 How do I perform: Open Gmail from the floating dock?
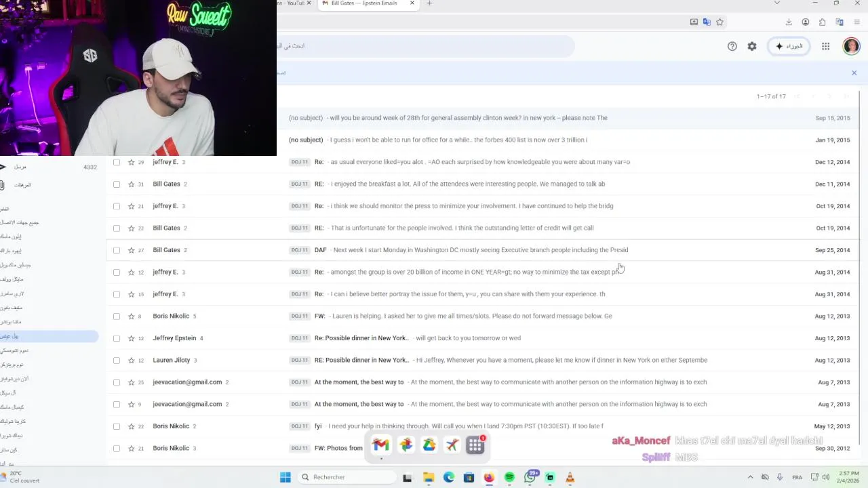pos(381,445)
